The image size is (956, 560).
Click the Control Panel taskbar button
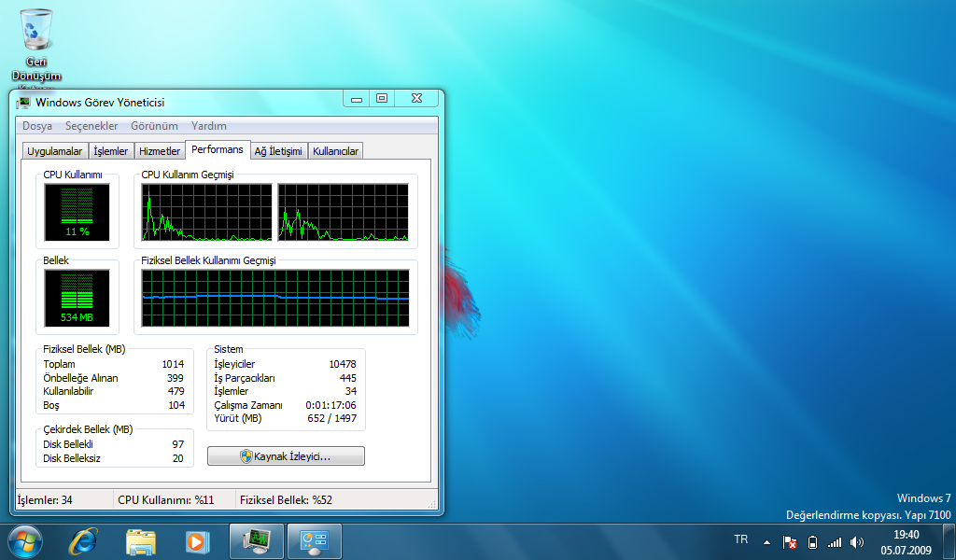pyautogui.click(x=315, y=541)
